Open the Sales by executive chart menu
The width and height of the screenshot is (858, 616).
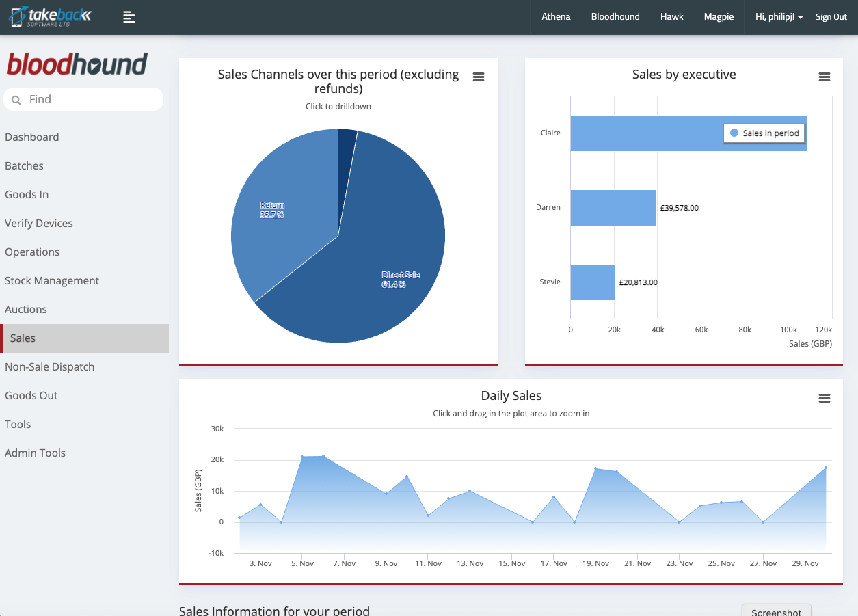[x=825, y=77]
